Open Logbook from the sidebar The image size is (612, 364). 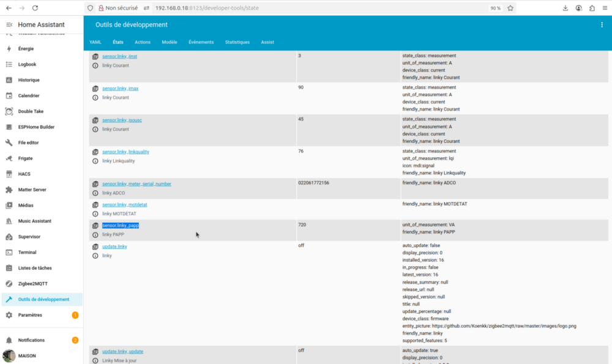tap(42, 64)
